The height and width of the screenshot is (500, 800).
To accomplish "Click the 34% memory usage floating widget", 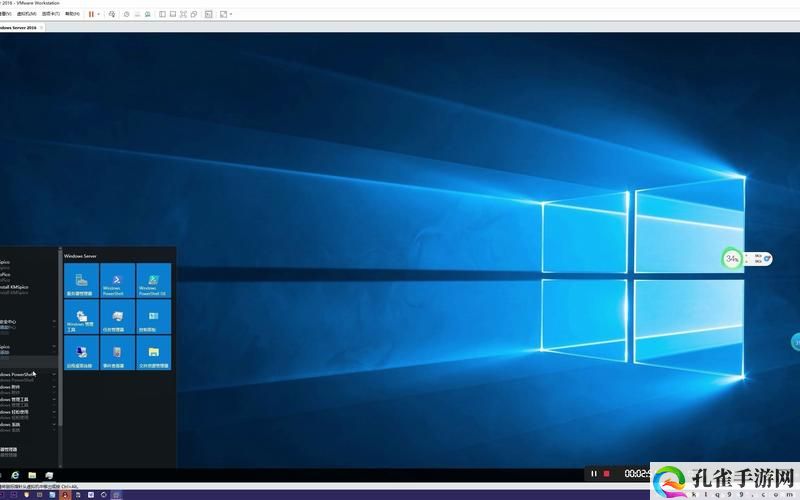I will point(732,259).
